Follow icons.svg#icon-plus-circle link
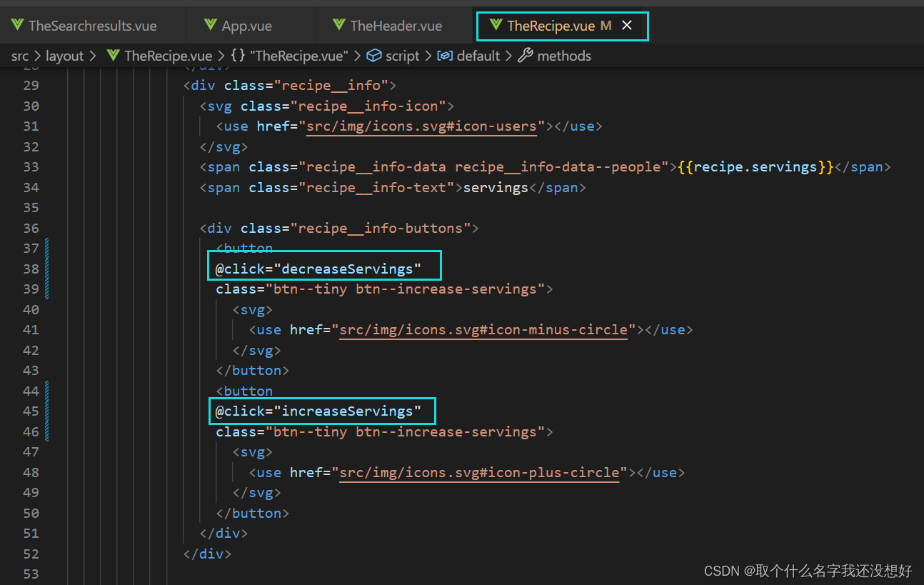Viewport: 924px width, 585px height. (x=479, y=473)
